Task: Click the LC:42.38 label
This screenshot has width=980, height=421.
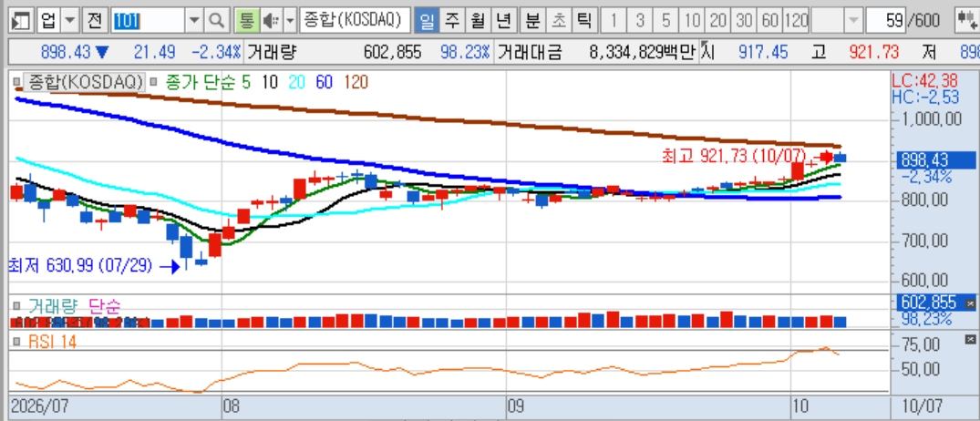Action: click(925, 81)
